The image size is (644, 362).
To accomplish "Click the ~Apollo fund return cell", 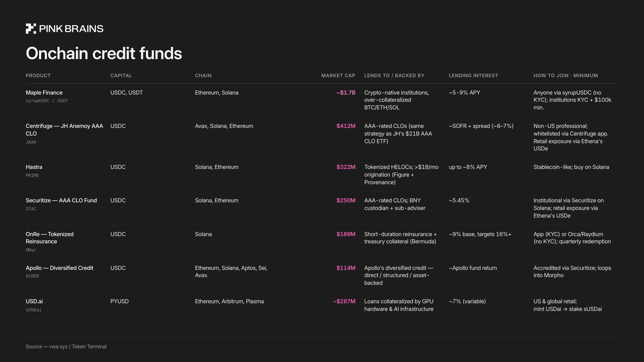I will pos(473,268).
